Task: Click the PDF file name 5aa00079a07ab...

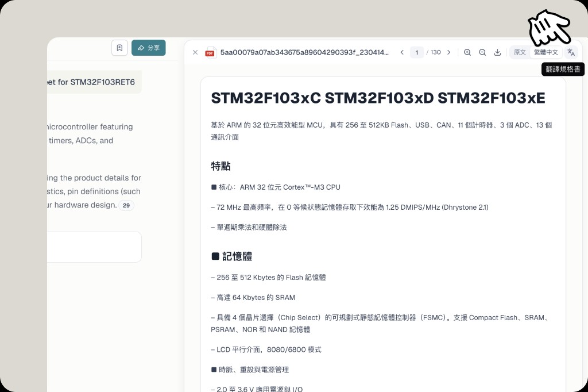Action: coord(304,52)
